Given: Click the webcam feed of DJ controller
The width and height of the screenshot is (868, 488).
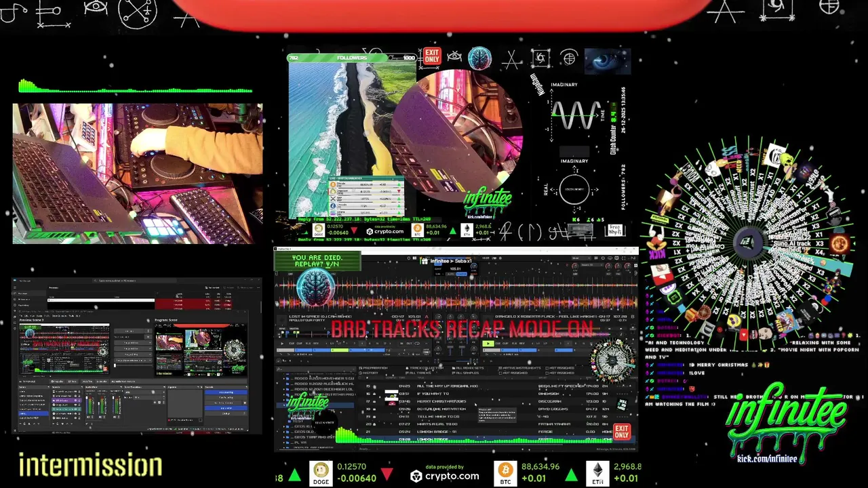Looking at the screenshot, I should pos(138,174).
